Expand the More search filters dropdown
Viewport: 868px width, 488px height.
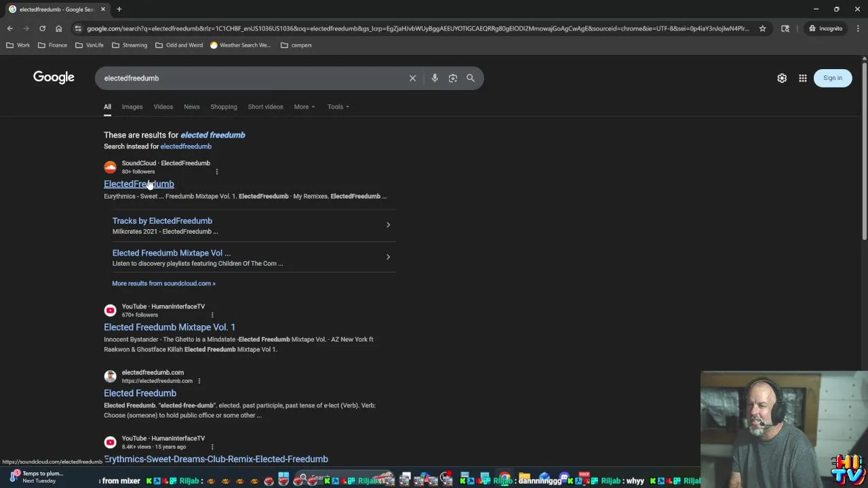click(x=304, y=106)
